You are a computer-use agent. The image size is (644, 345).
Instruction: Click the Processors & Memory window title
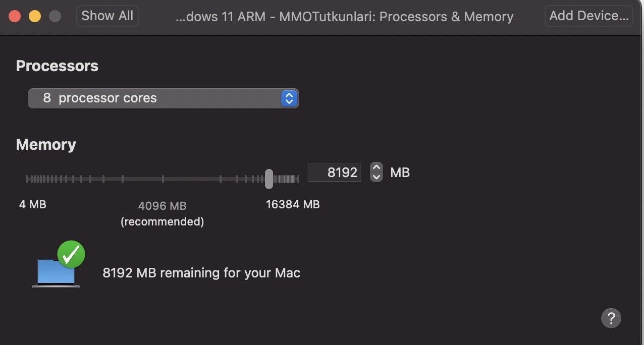pos(344,17)
